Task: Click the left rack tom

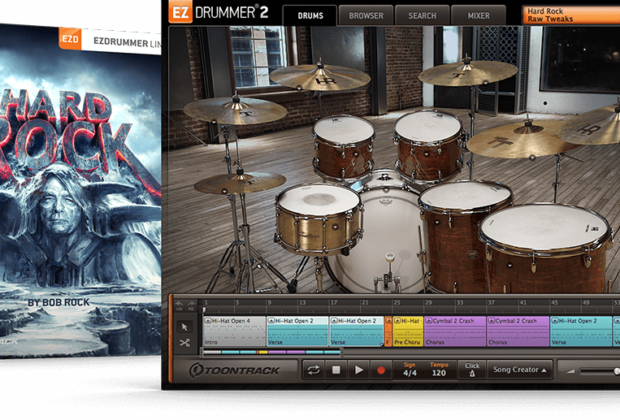Action: [344, 147]
